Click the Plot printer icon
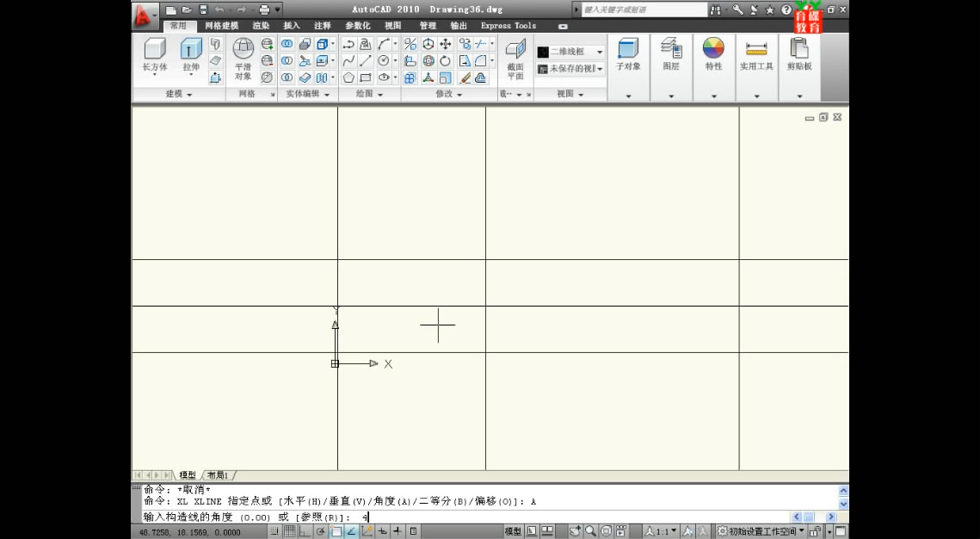This screenshot has width=980, height=539. [x=264, y=9]
